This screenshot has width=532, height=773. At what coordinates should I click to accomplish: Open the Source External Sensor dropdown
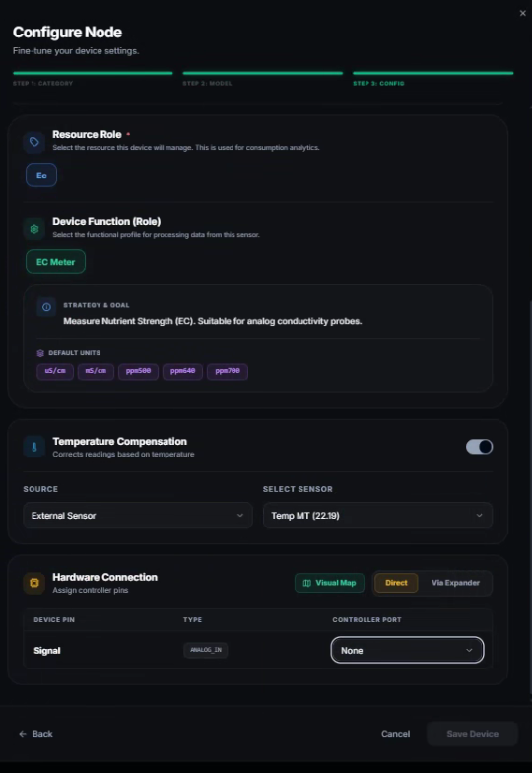pyautogui.click(x=138, y=515)
